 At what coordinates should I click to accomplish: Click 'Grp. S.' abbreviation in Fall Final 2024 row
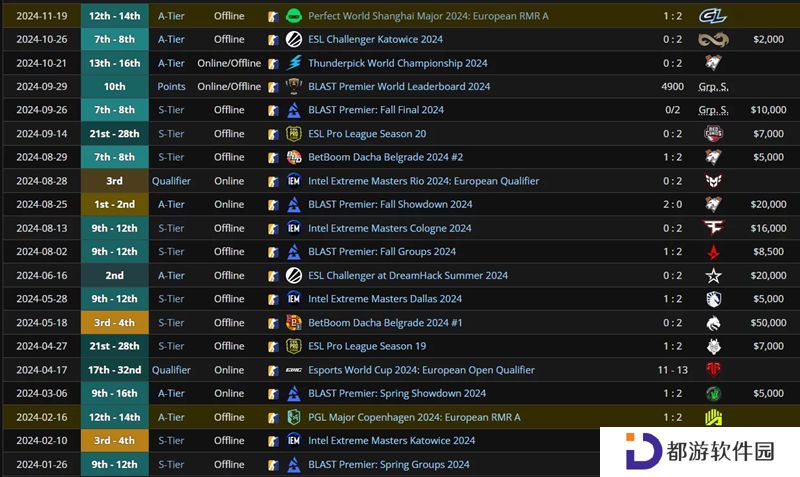(x=713, y=110)
